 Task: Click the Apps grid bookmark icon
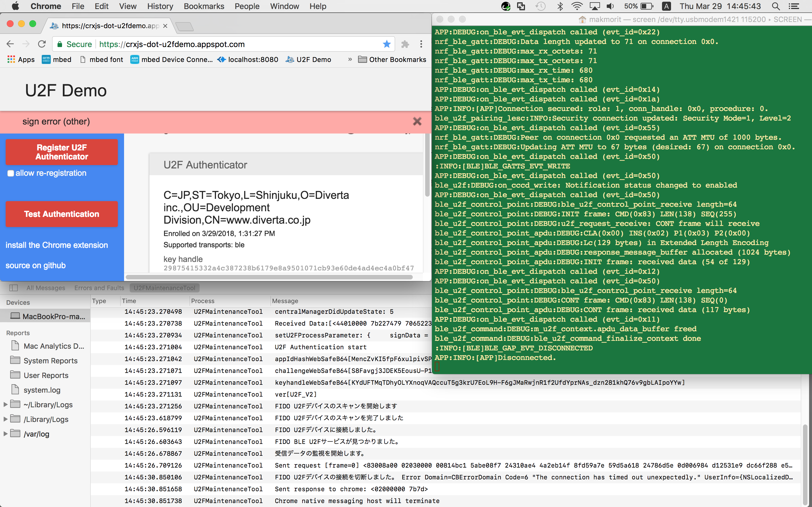11,59
